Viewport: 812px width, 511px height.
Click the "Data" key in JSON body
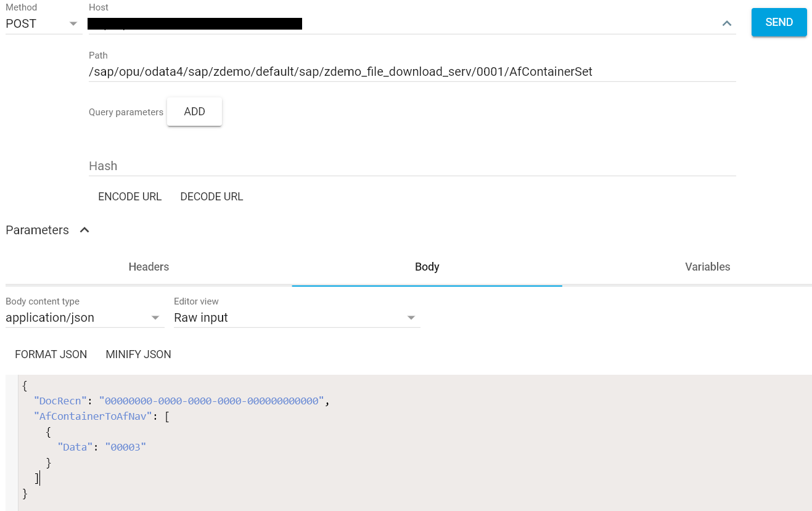[75, 447]
